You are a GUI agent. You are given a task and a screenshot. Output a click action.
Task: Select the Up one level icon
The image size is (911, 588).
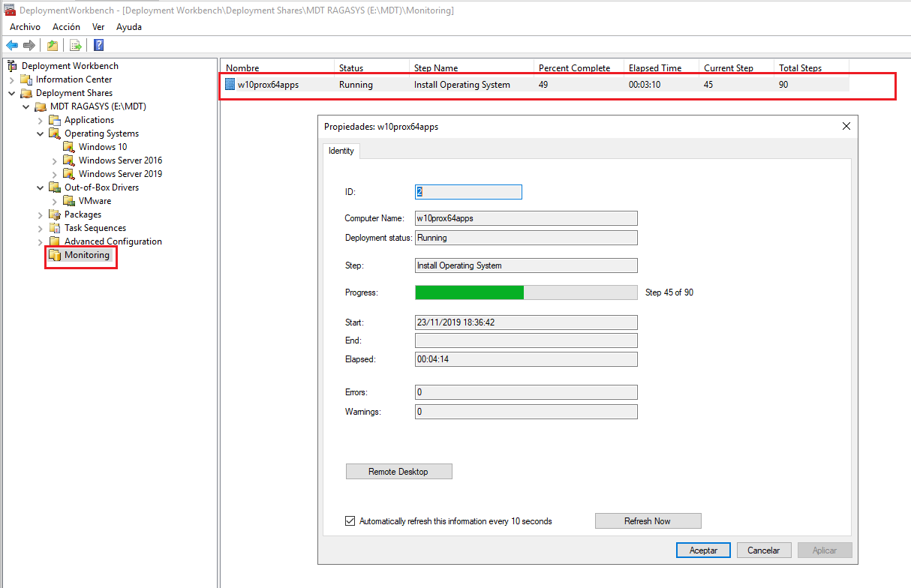(x=52, y=45)
